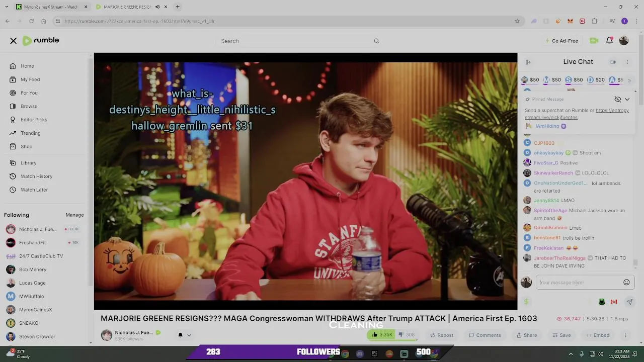Image resolution: width=644 pixels, height=362 pixels.
Task: Open the Rumble logo home link
Action: (x=41, y=41)
